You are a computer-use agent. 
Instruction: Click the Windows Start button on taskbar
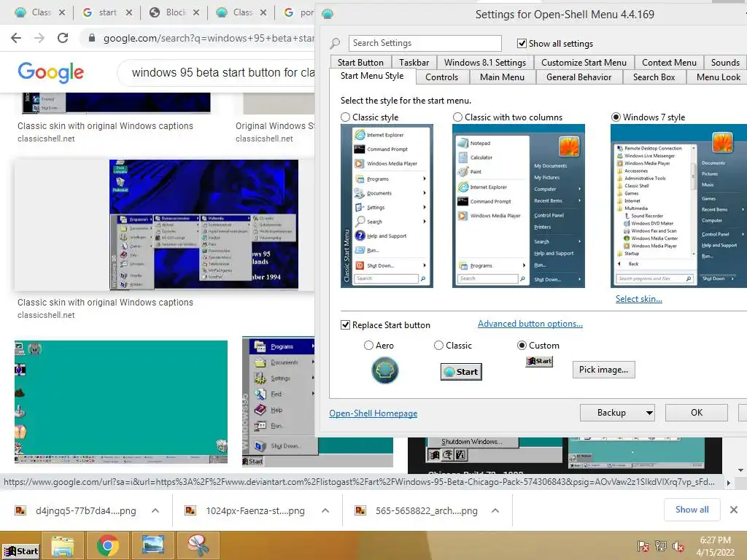(x=20, y=551)
